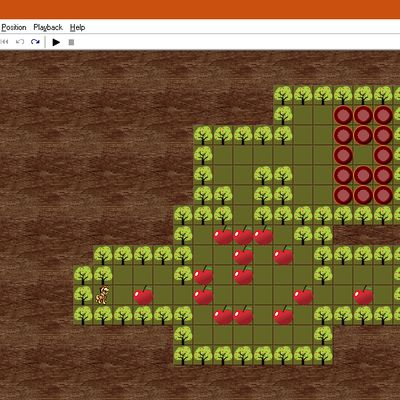Select the player character sprite
The width and height of the screenshot is (400, 400).
(102, 295)
